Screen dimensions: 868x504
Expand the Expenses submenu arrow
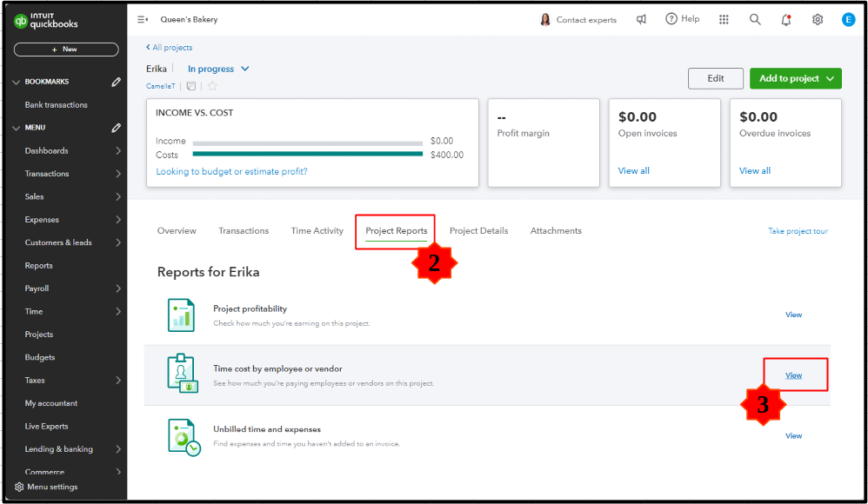point(118,220)
